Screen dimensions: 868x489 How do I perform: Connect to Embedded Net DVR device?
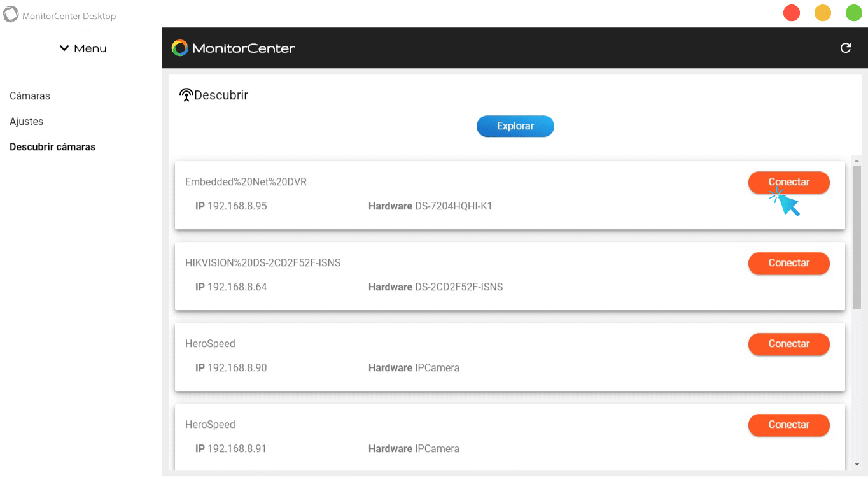(789, 182)
